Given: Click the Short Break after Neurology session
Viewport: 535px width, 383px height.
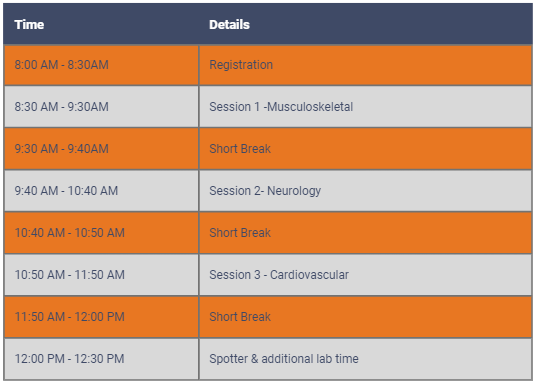Looking at the screenshot, I should point(365,233).
